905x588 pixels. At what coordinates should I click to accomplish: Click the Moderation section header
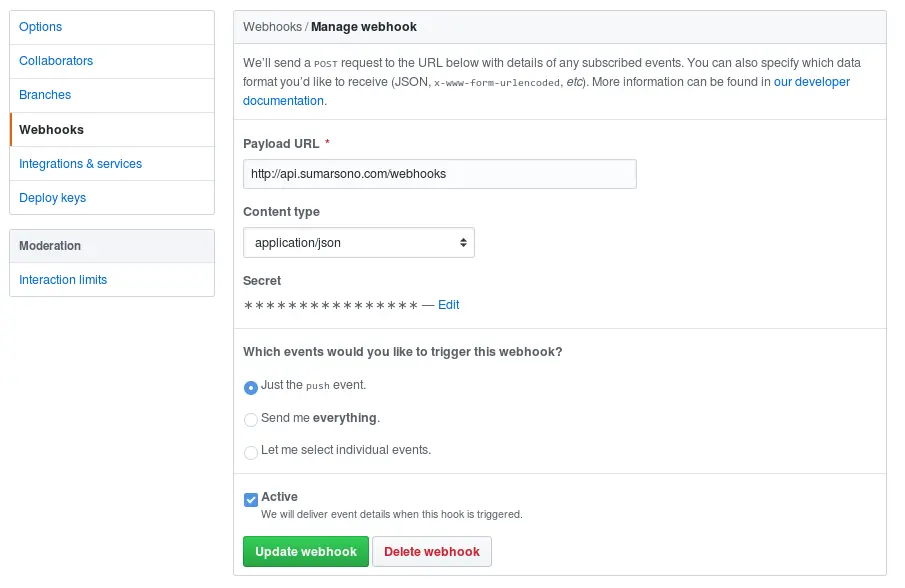pos(50,245)
